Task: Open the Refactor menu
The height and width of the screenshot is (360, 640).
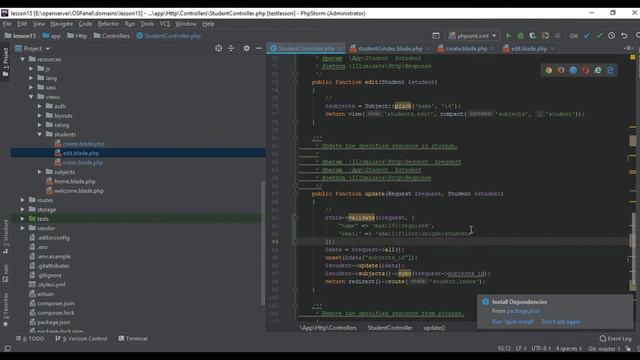Action: (108, 24)
